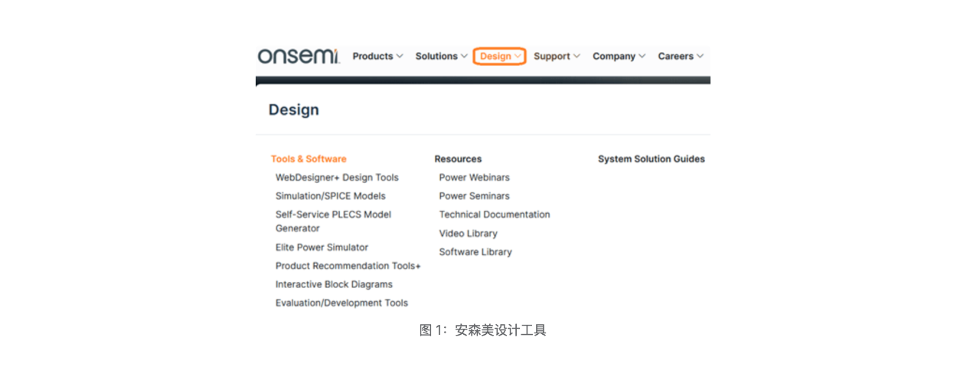980x390 pixels.
Task: Open WebDesigner+ Design Tools
Action: (x=337, y=178)
